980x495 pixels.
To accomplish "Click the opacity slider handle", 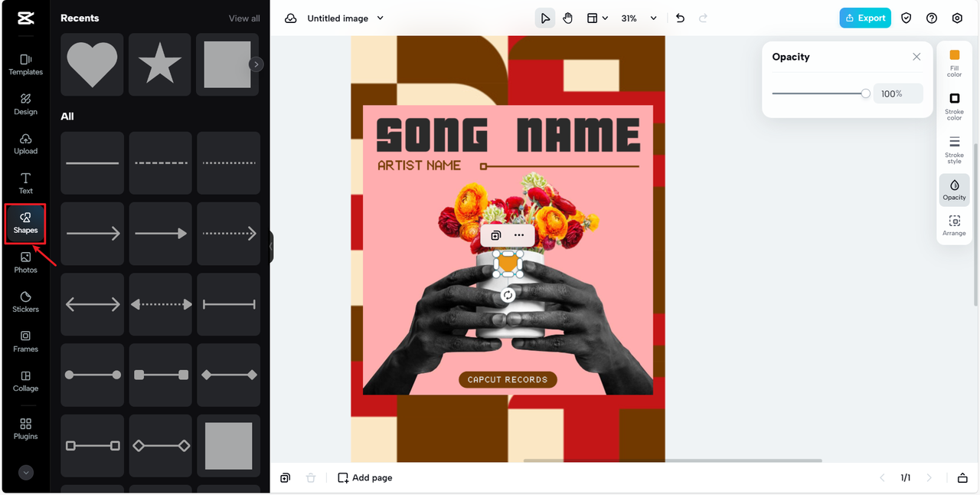I will point(865,93).
